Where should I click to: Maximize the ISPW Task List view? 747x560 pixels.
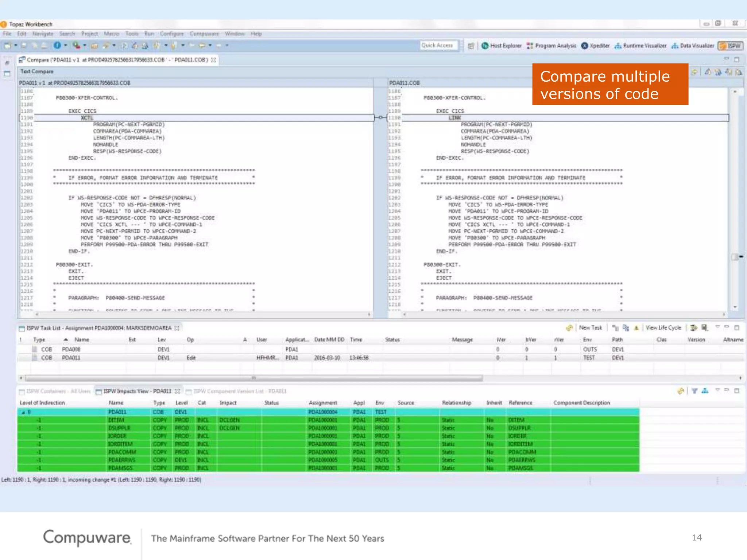[x=737, y=327]
